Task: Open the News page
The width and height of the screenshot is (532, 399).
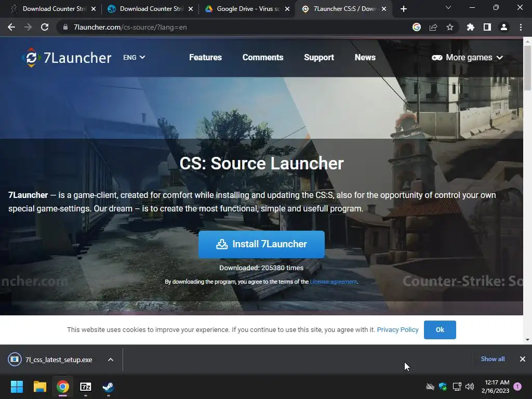Action: pyautogui.click(x=365, y=57)
